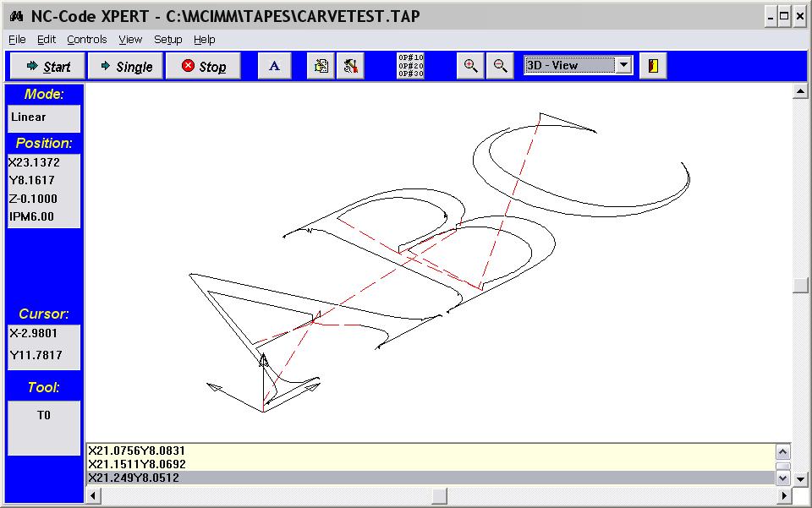Open the File menu
The height and width of the screenshot is (508, 812).
(17, 40)
